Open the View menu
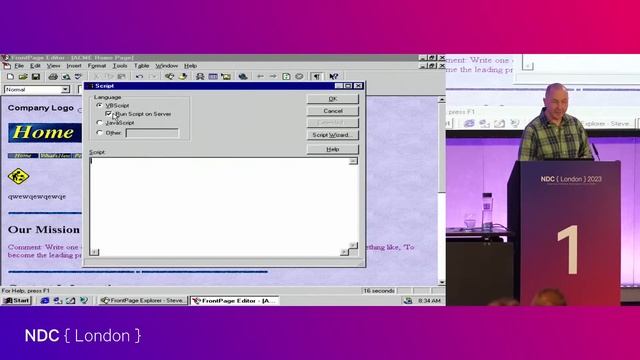This screenshot has width=640, height=360. [x=53, y=66]
